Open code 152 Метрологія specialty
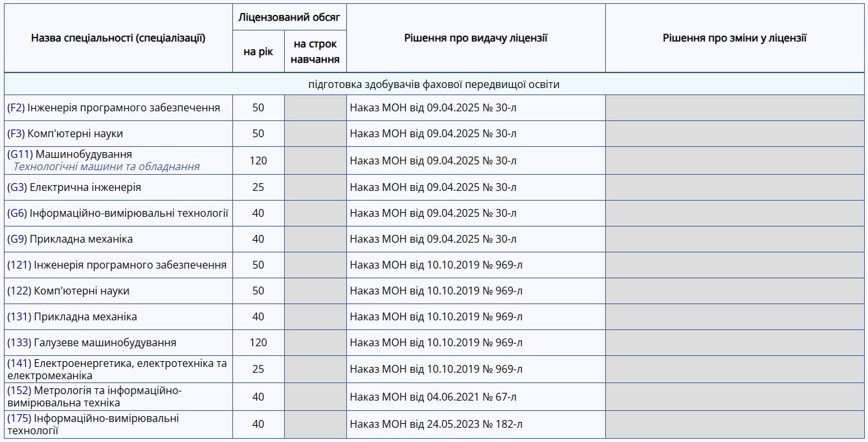This screenshot has width=868, height=442. (x=19, y=390)
